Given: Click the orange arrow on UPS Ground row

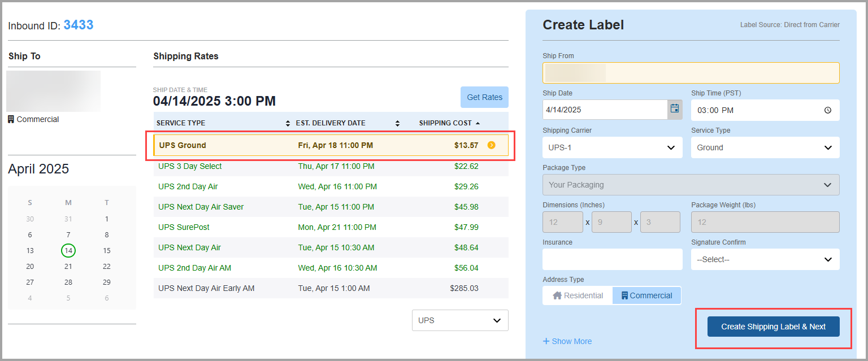Looking at the screenshot, I should 491,145.
